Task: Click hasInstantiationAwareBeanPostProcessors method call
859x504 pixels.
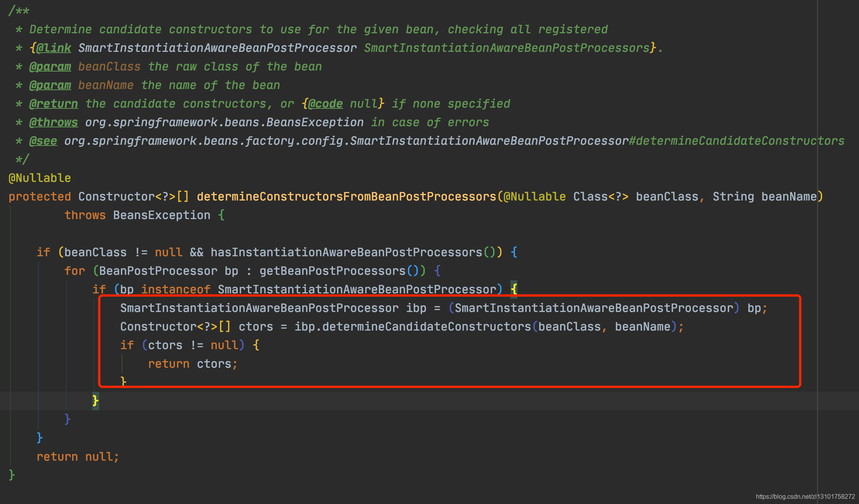Action: tap(346, 252)
